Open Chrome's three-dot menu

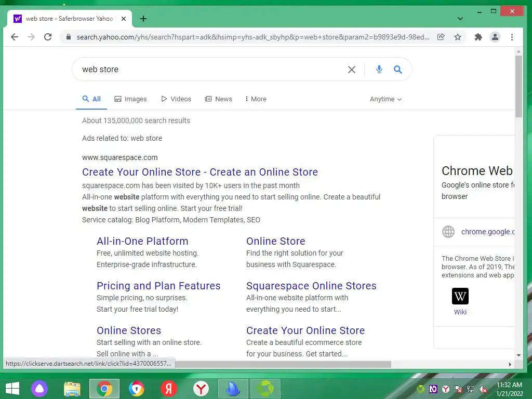(x=512, y=37)
